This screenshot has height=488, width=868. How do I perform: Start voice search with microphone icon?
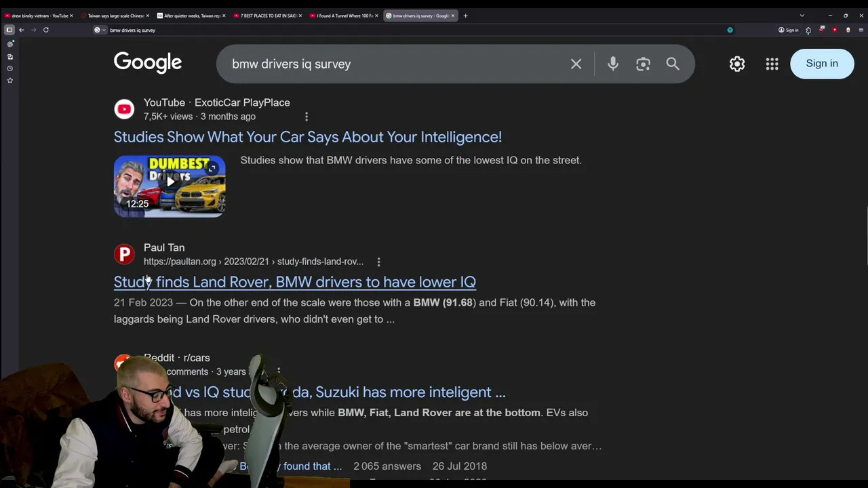click(x=613, y=64)
